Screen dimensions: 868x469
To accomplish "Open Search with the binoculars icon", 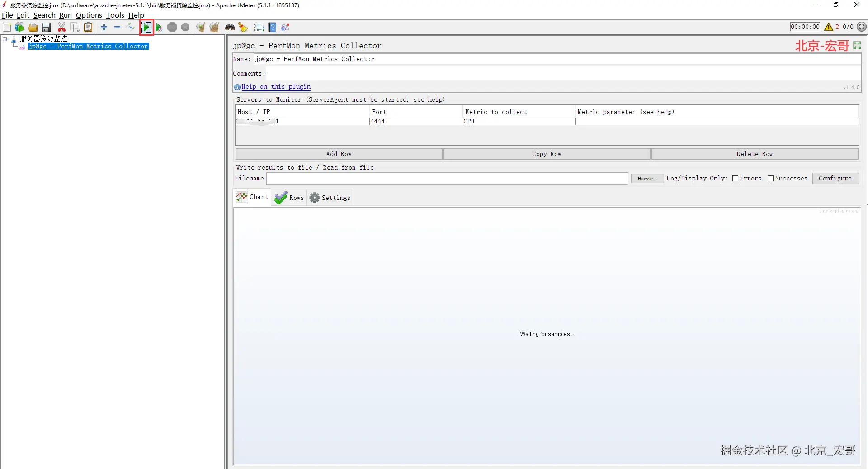I will click(x=230, y=27).
